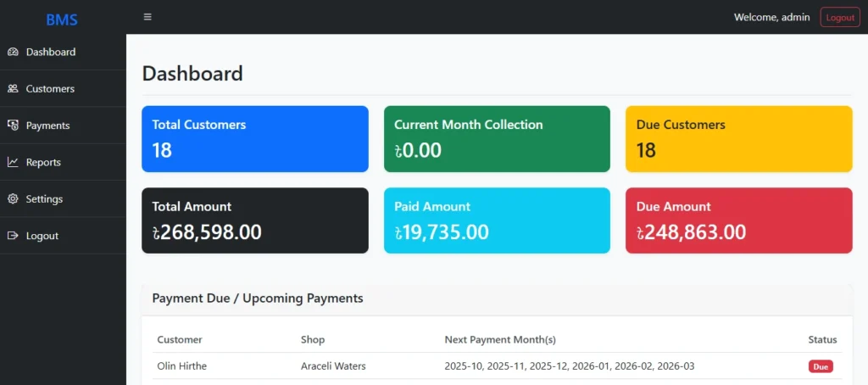This screenshot has width=868, height=385.
Task: Click the red Due Amount card
Action: point(738,220)
